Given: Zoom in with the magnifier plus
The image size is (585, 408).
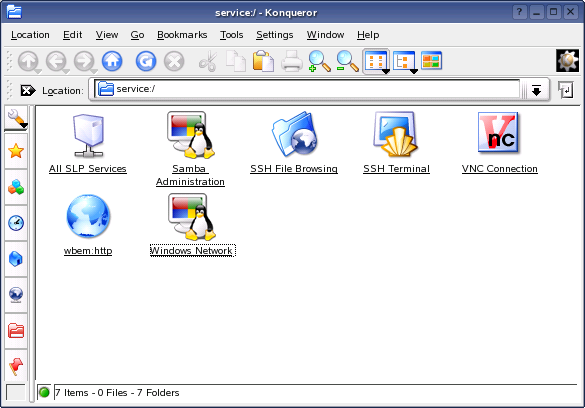Looking at the screenshot, I should tap(320, 61).
